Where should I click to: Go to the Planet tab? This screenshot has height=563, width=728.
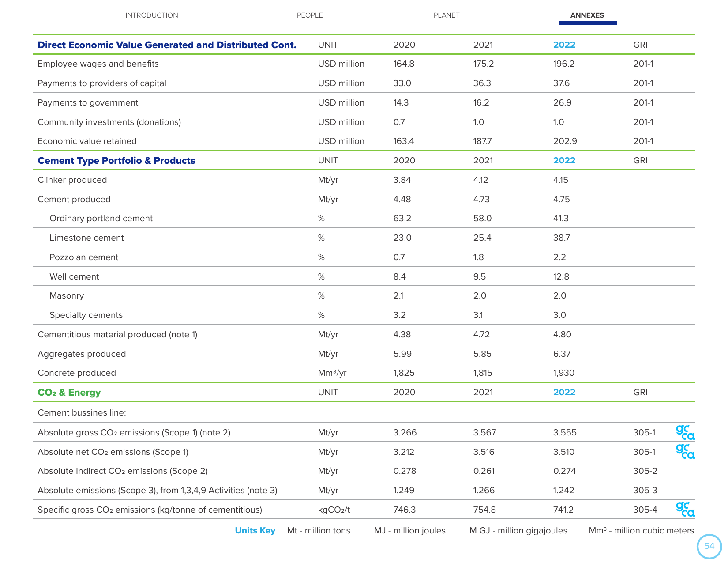coord(447,15)
